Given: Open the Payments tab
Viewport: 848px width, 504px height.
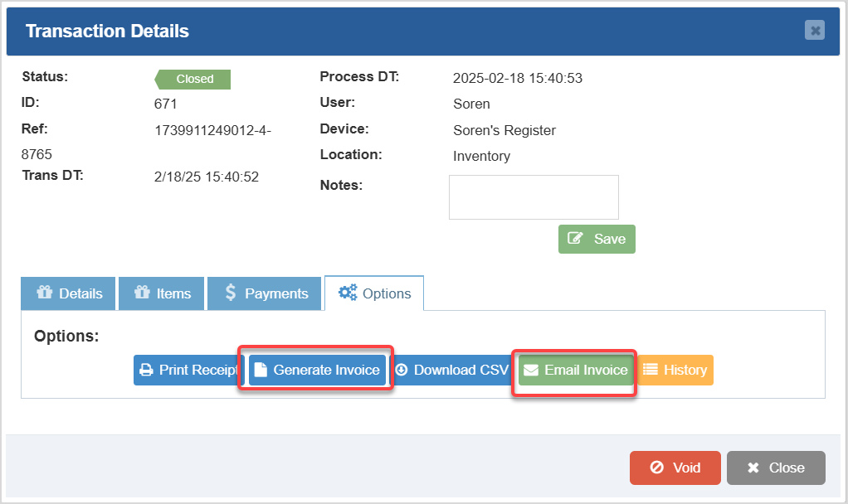Looking at the screenshot, I should pyautogui.click(x=264, y=293).
